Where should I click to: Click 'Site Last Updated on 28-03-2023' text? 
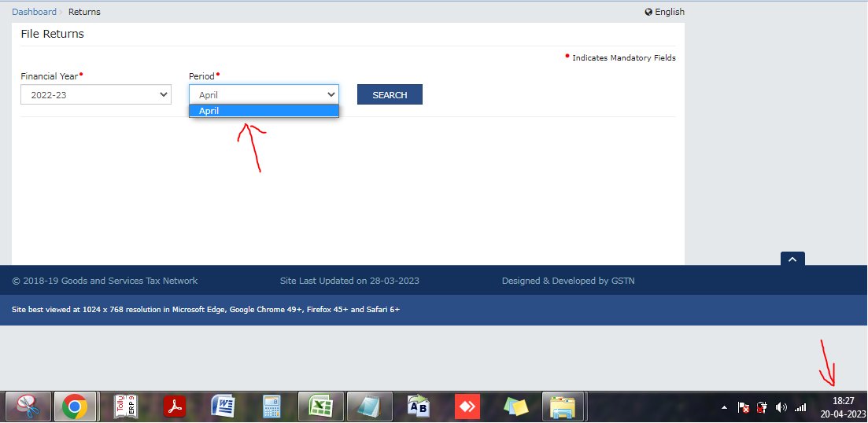[350, 281]
